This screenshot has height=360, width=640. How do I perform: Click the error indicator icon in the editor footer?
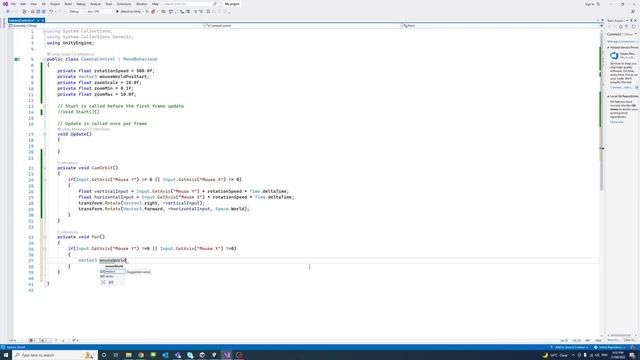click(31, 340)
